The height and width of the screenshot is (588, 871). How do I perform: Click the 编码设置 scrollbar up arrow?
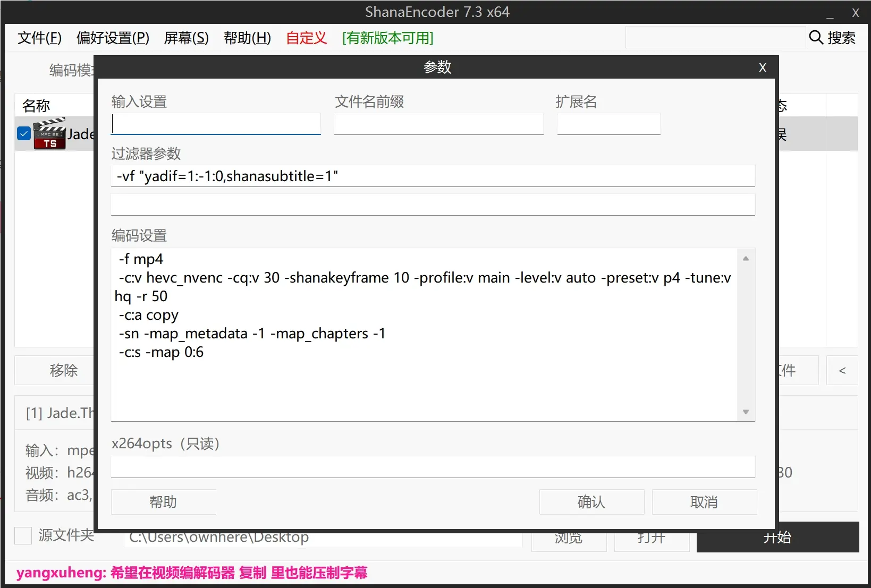pos(746,259)
